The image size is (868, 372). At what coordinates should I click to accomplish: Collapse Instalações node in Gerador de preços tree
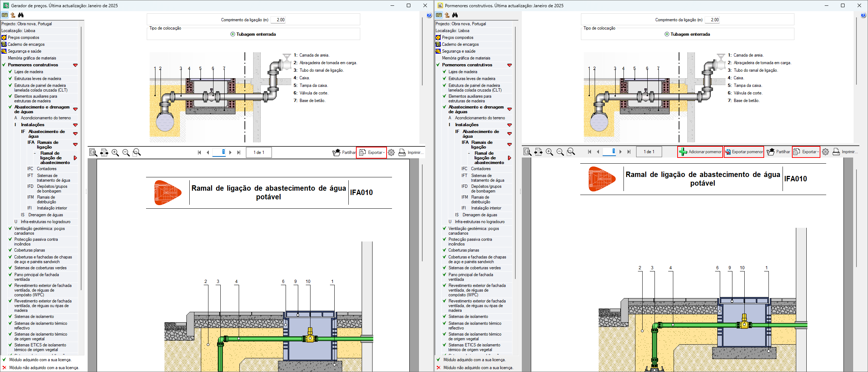point(75,125)
